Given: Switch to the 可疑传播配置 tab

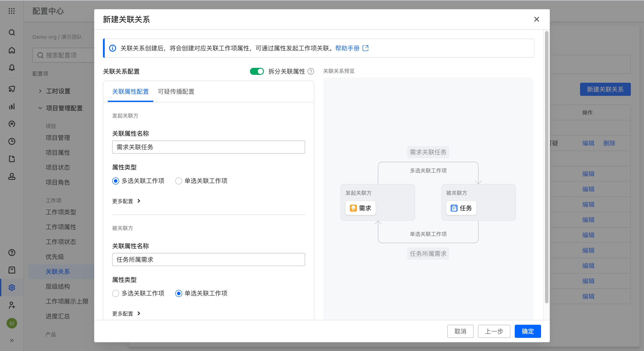Looking at the screenshot, I should pyautogui.click(x=176, y=92).
